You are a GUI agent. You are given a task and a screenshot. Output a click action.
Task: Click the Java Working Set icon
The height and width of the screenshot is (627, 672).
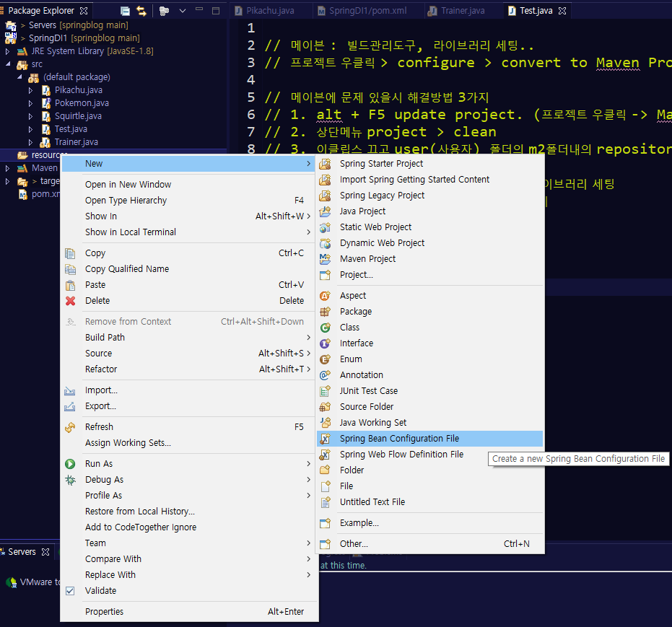click(x=326, y=422)
